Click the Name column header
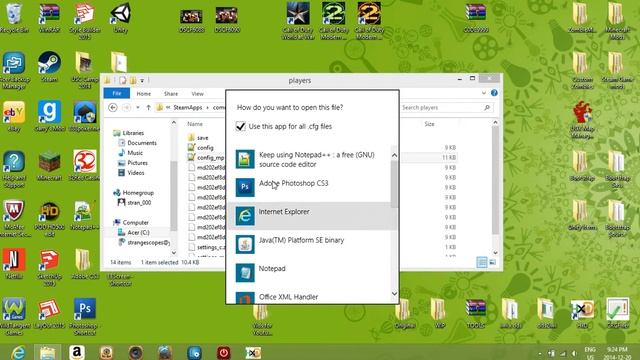Screen dimensions: 640x360 pyautogui.click(x=195, y=124)
